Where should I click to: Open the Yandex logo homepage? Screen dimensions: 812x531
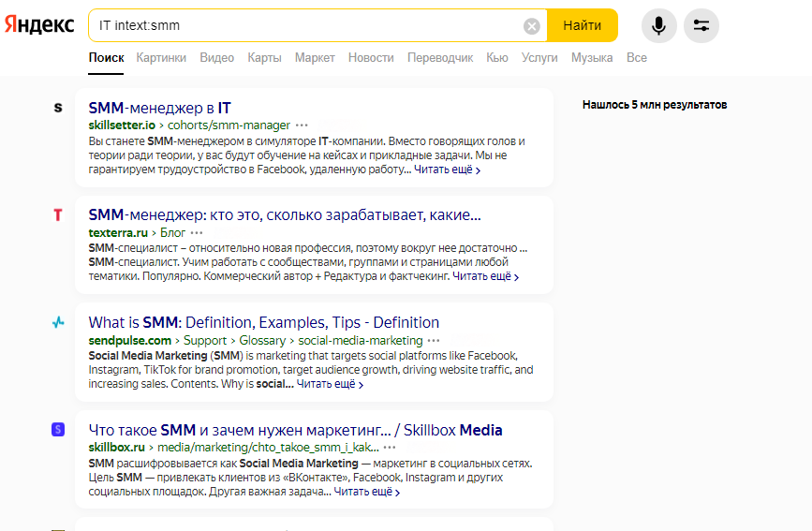coord(39,24)
